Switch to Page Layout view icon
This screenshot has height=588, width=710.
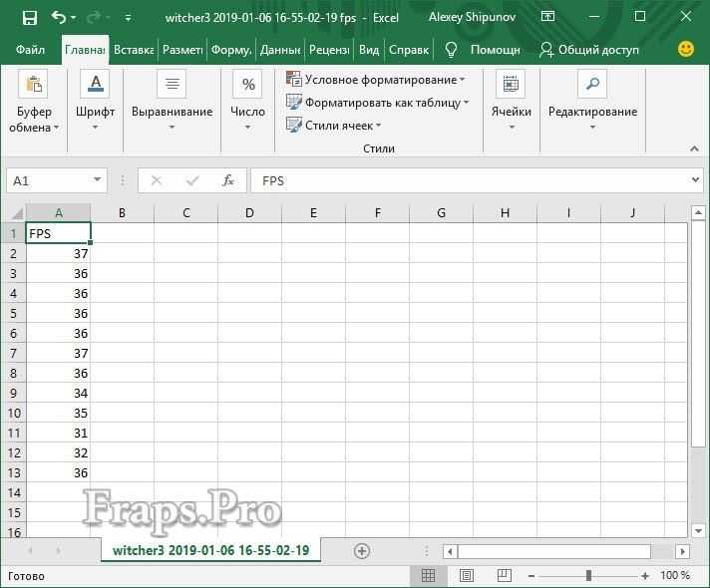click(x=467, y=575)
